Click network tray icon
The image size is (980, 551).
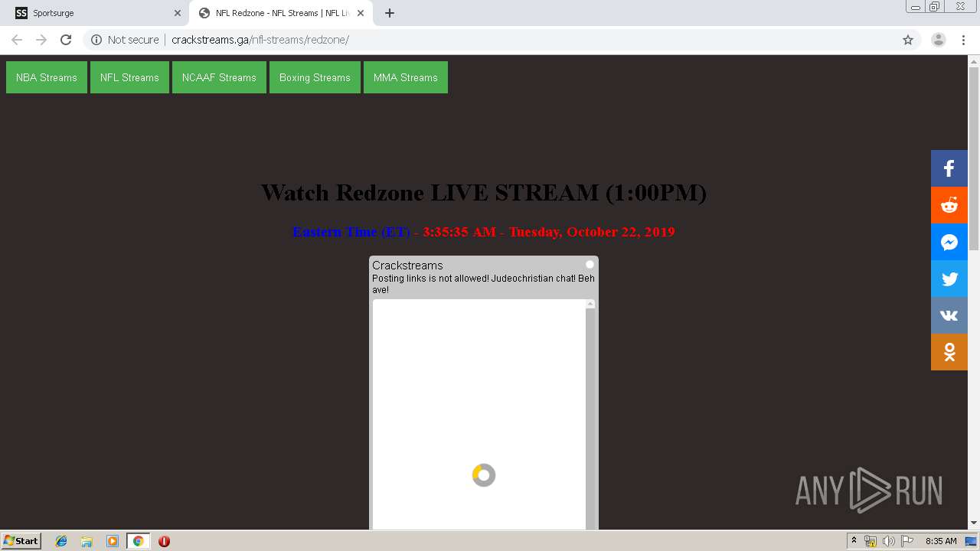tap(871, 541)
